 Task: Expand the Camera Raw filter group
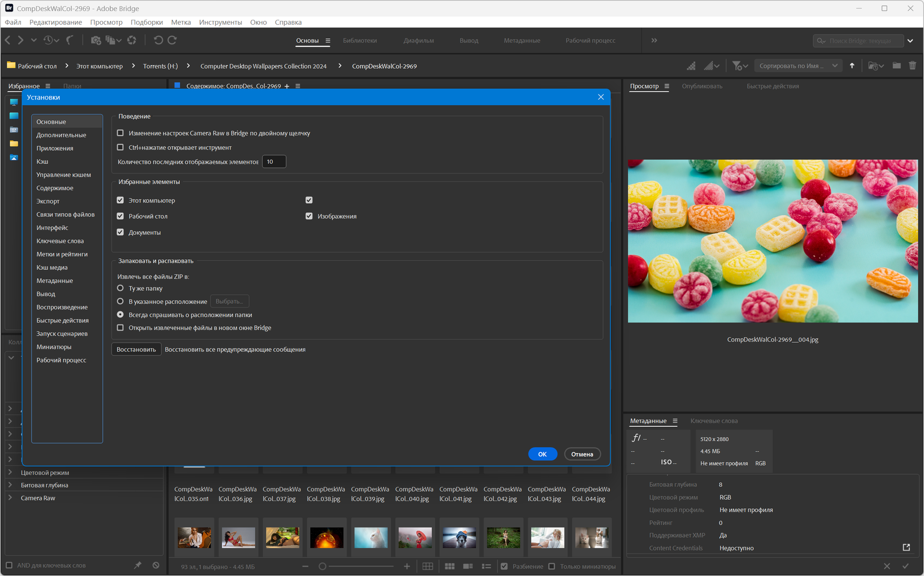tap(10, 498)
